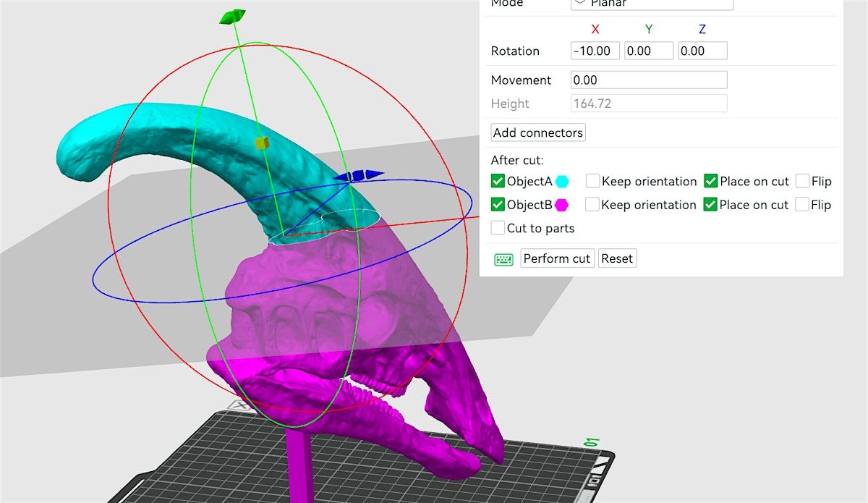Click the green plate number 01 label

point(590,442)
